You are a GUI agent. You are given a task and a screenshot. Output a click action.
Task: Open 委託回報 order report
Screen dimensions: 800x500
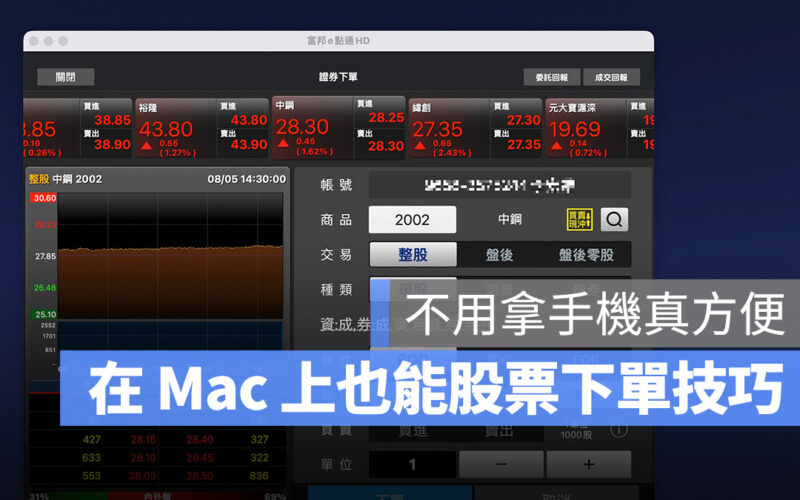(x=552, y=77)
